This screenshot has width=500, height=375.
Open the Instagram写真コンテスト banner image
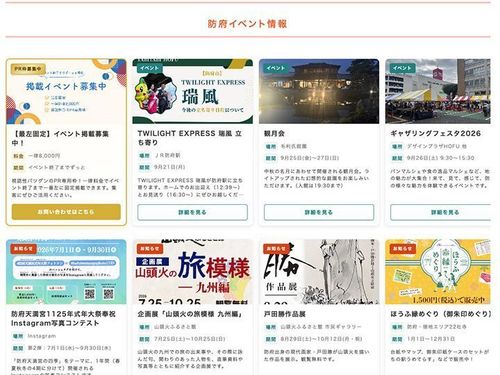pyautogui.click(x=66, y=272)
